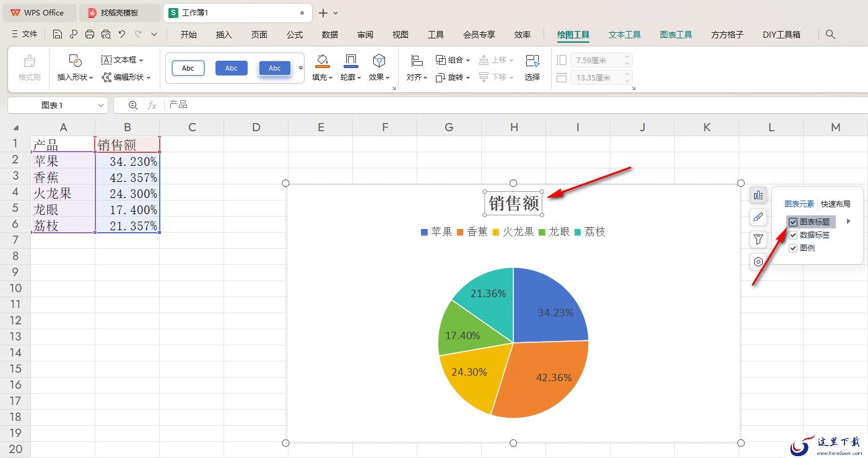868x458 pixels.
Task: Click the chart elements icon beside chart
Action: pos(758,196)
